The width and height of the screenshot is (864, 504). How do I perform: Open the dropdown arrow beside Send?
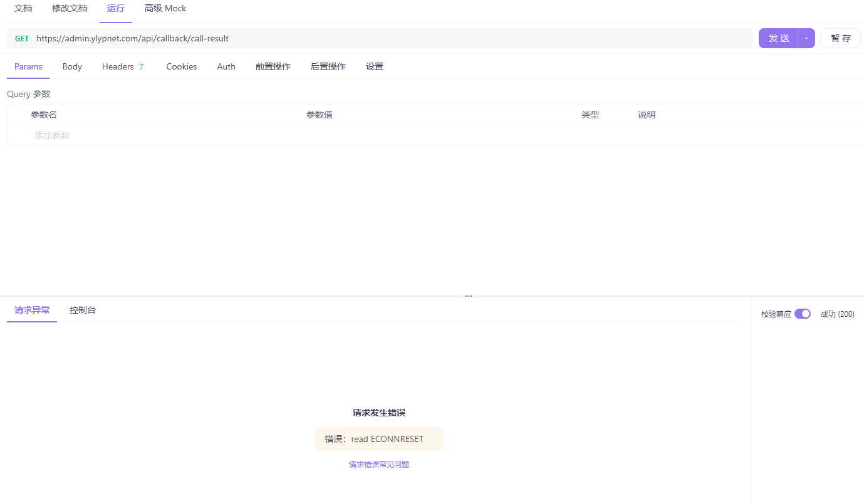[806, 38]
